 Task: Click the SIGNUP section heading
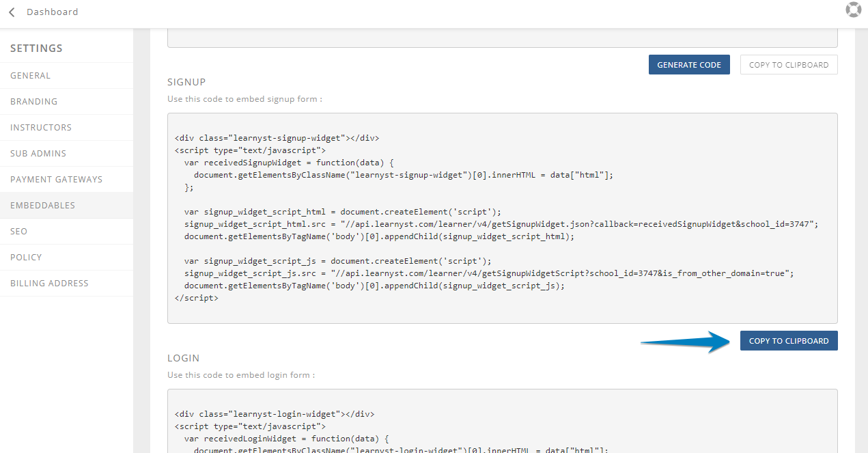tap(186, 82)
